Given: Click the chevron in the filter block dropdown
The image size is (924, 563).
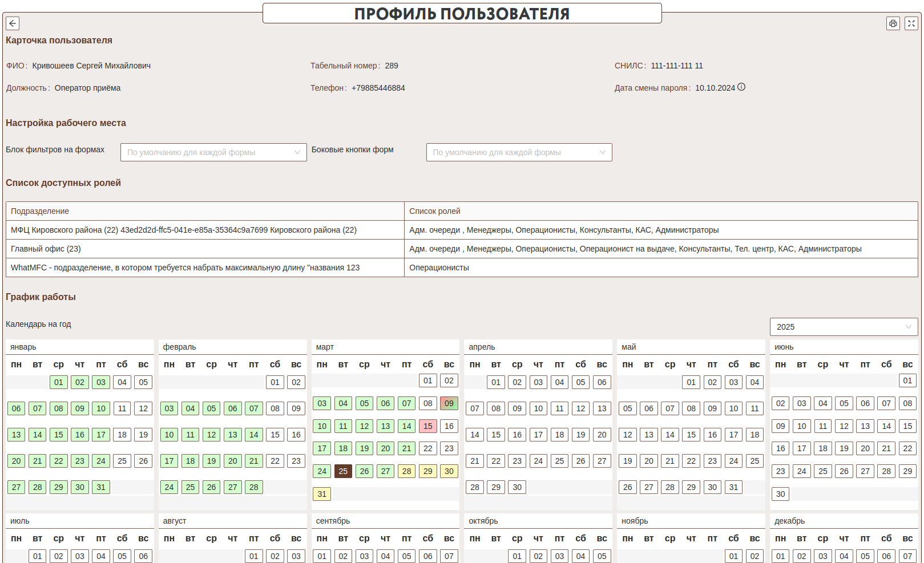Looking at the screenshot, I should coord(297,152).
